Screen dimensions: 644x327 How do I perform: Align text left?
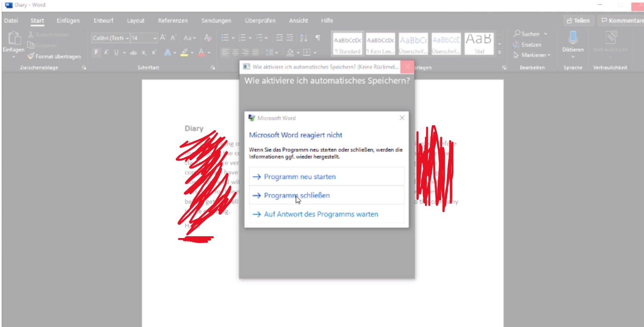[x=225, y=53]
